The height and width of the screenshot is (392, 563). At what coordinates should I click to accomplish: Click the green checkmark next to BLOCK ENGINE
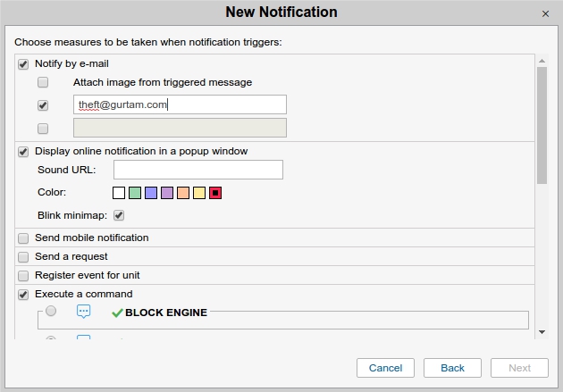117,313
